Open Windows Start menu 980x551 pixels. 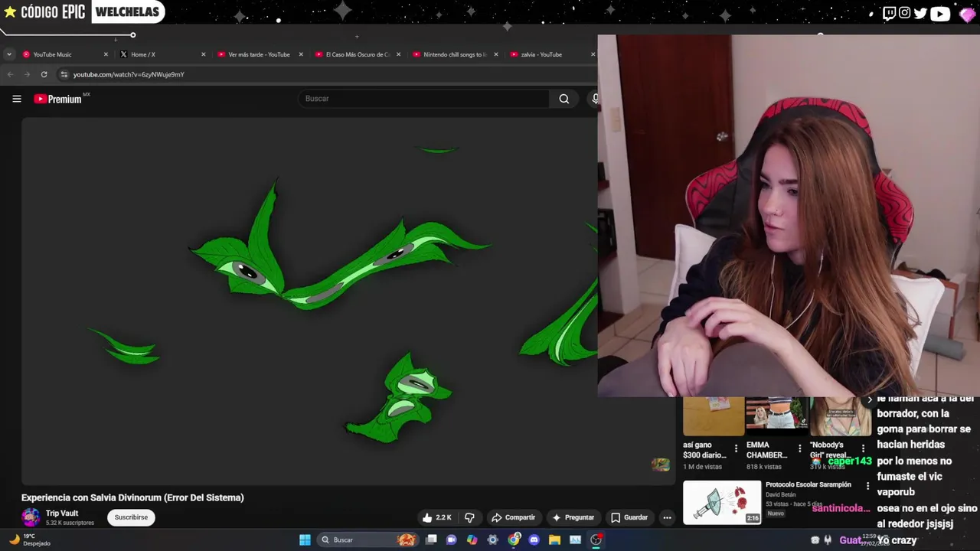click(305, 540)
